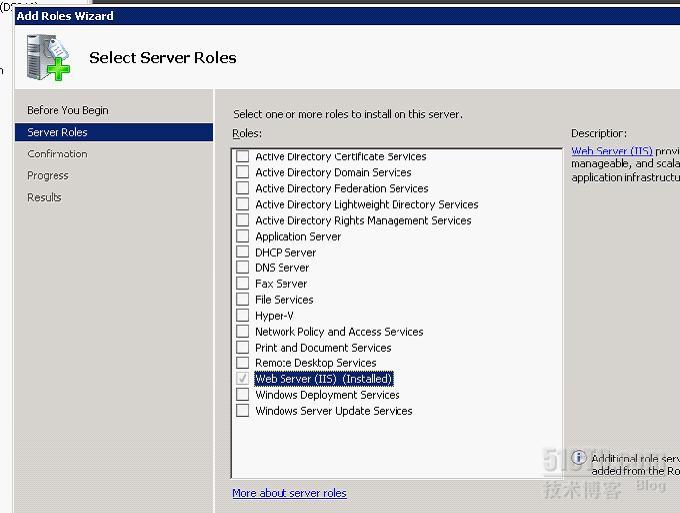Tick the Fax Server checkbox

point(242,284)
